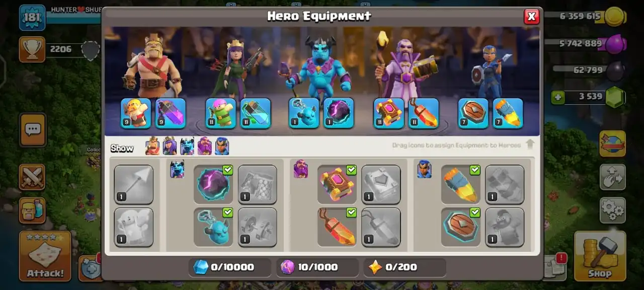Select the Dark Orb equipment in the list
Image resolution: width=644 pixels, height=290 pixels.
pyautogui.click(x=213, y=184)
